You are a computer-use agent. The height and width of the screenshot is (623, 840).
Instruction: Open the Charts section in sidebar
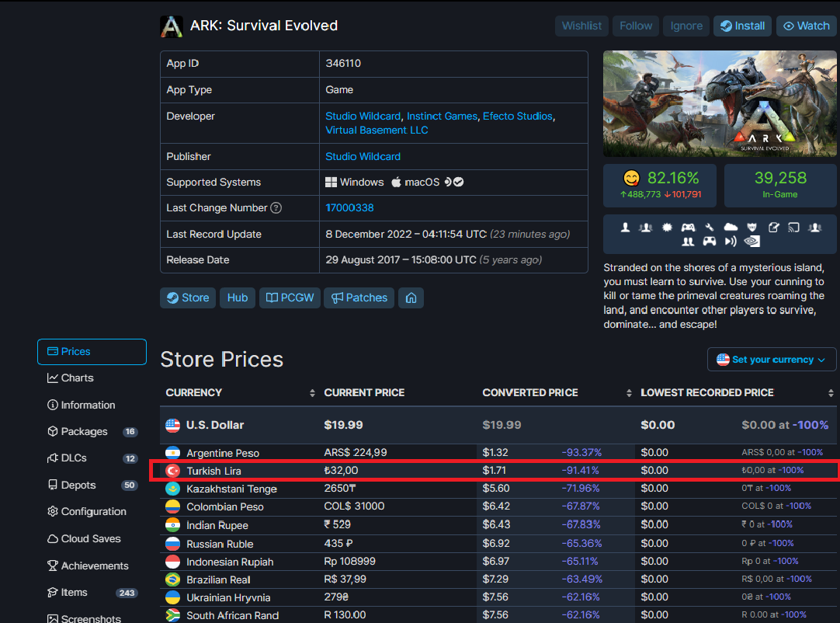click(77, 378)
